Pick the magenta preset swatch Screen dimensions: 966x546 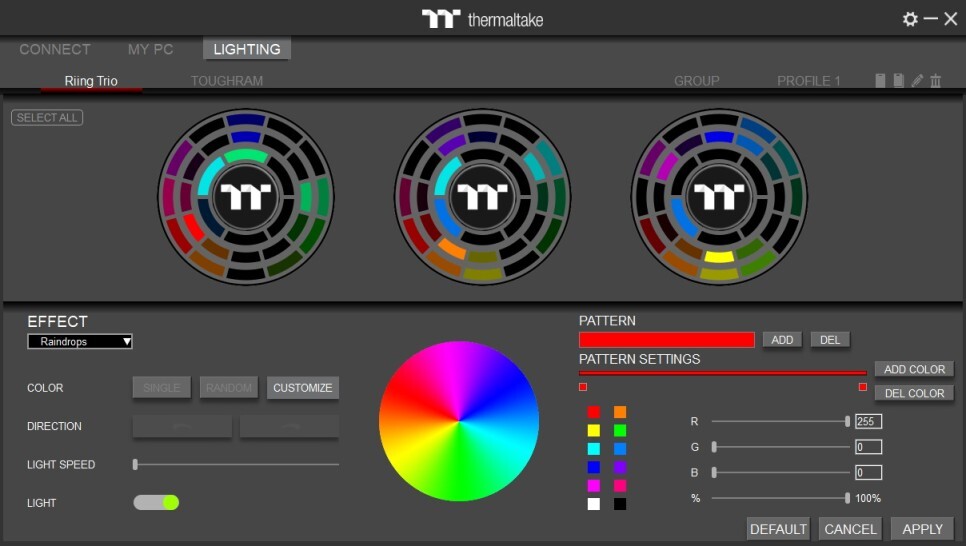(x=594, y=486)
